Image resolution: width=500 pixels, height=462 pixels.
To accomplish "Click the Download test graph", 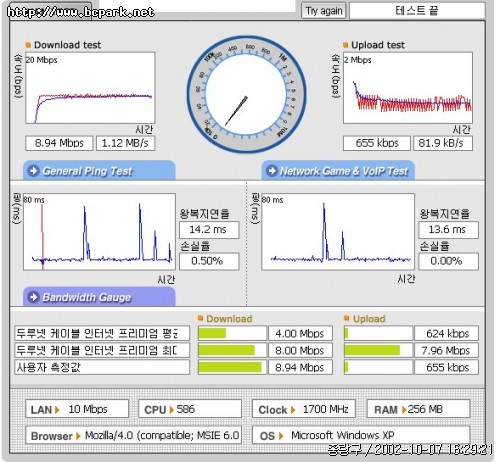I will 90,88.
